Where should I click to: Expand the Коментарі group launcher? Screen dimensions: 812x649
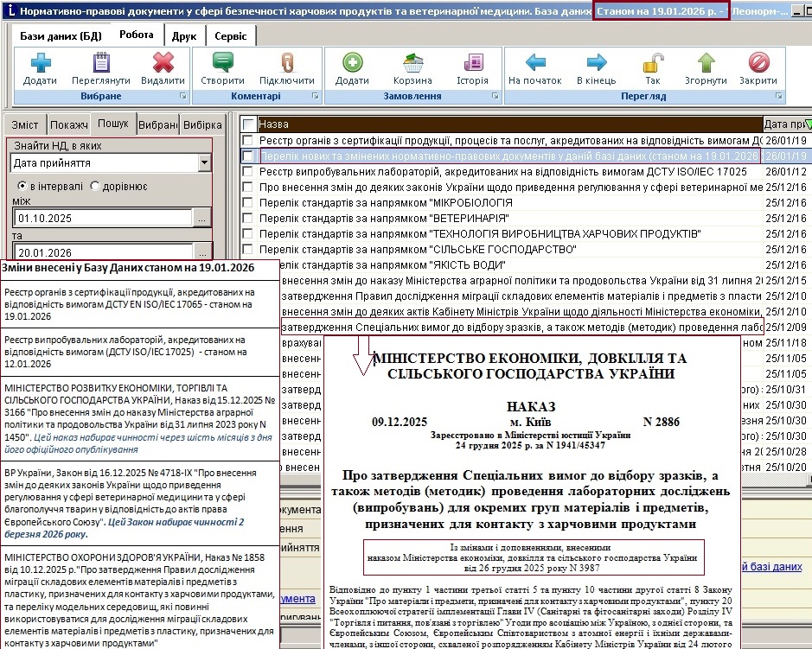(x=315, y=96)
